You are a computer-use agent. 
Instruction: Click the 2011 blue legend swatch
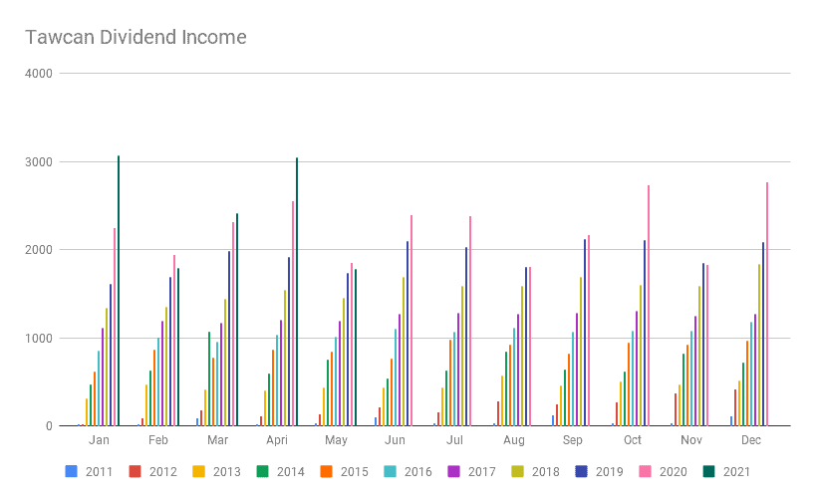coord(71,471)
